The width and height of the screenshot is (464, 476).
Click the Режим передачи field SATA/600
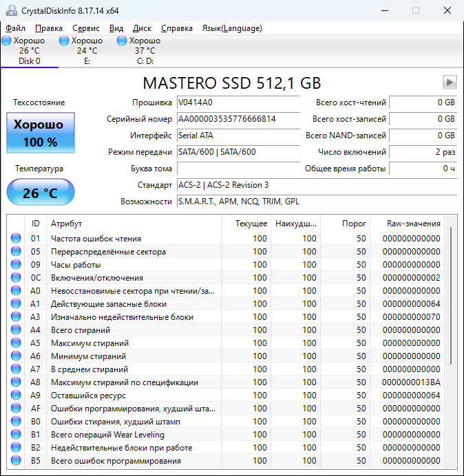[238, 152]
